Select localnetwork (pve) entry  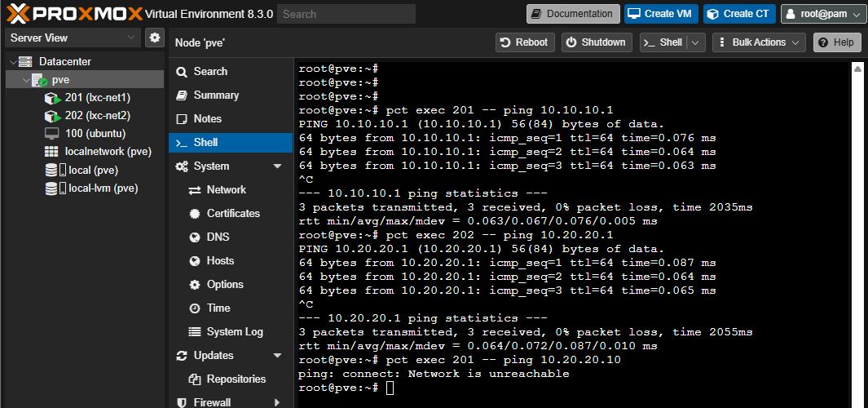pos(108,151)
